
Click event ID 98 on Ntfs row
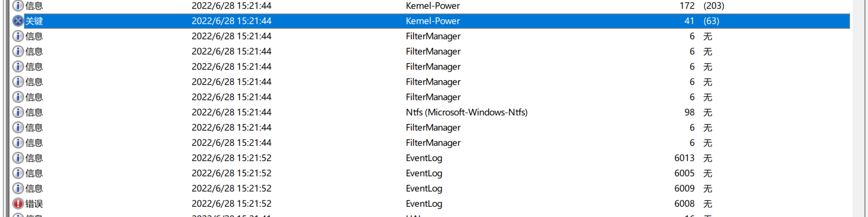[x=689, y=112]
